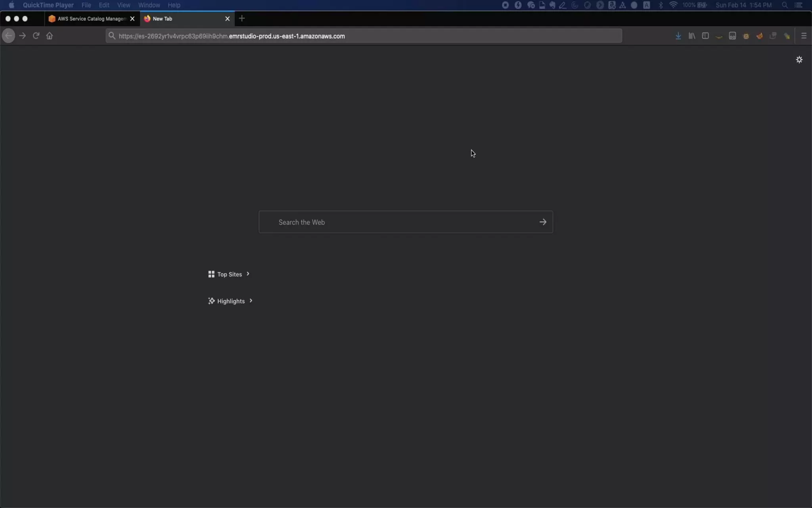
Task: Click the URL address bar
Action: click(x=364, y=36)
